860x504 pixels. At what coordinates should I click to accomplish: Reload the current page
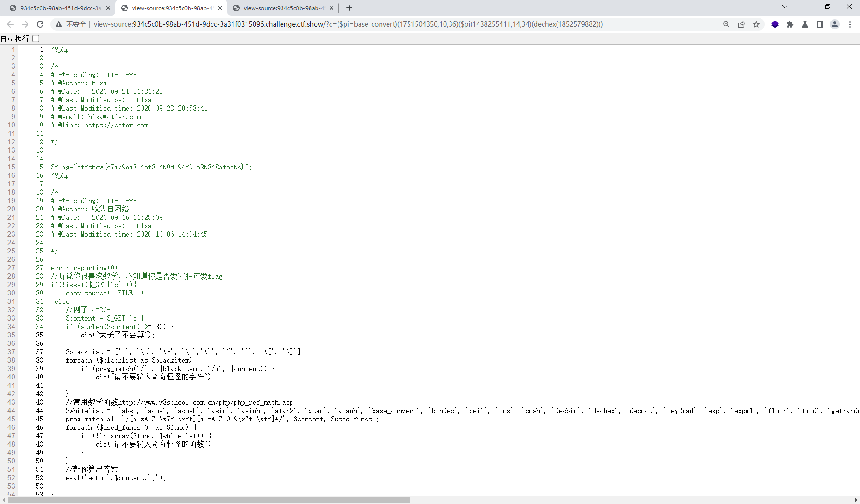pyautogui.click(x=40, y=24)
